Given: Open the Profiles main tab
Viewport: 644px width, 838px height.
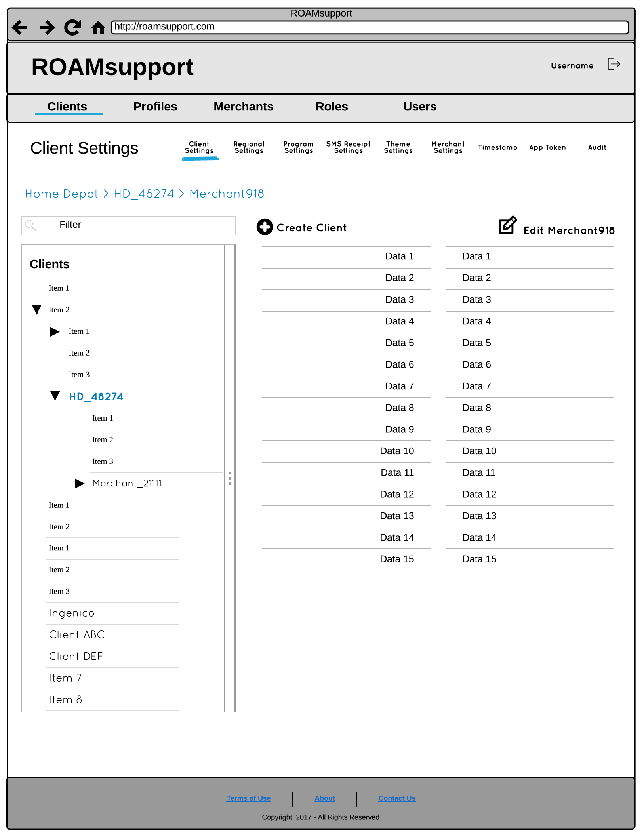Looking at the screenshot, I should 155,107.
